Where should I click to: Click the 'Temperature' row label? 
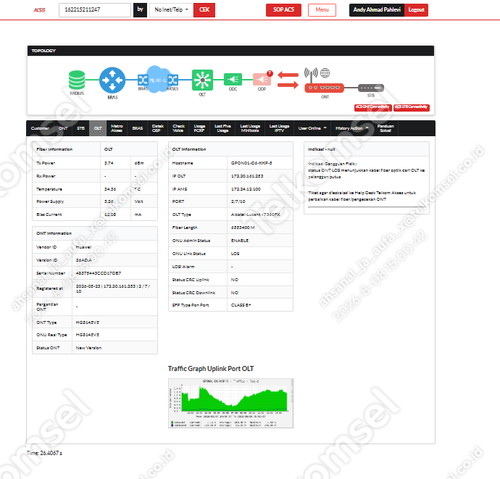pos(49,189)
